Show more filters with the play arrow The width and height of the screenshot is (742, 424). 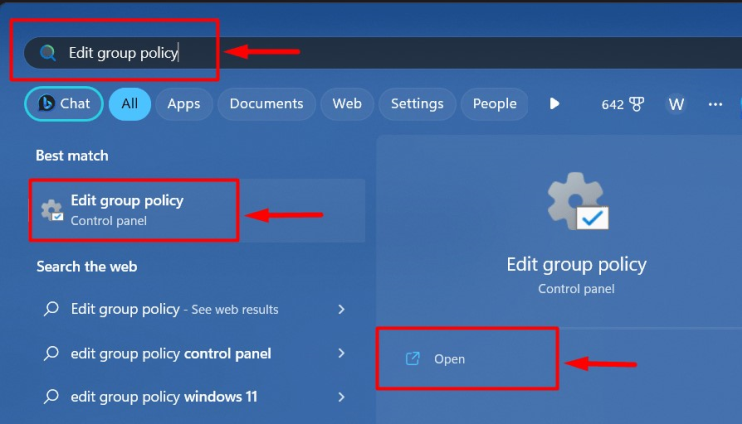(554, 104)
